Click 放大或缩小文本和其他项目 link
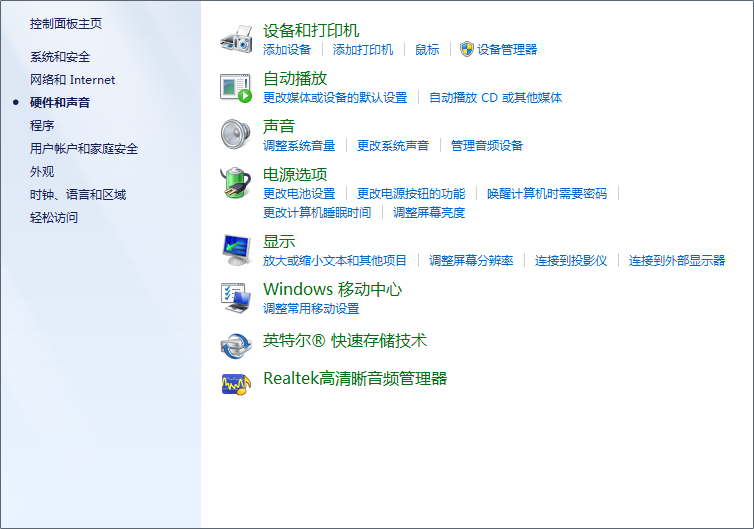This screenshot has width=754, height=529. [335, 261]
